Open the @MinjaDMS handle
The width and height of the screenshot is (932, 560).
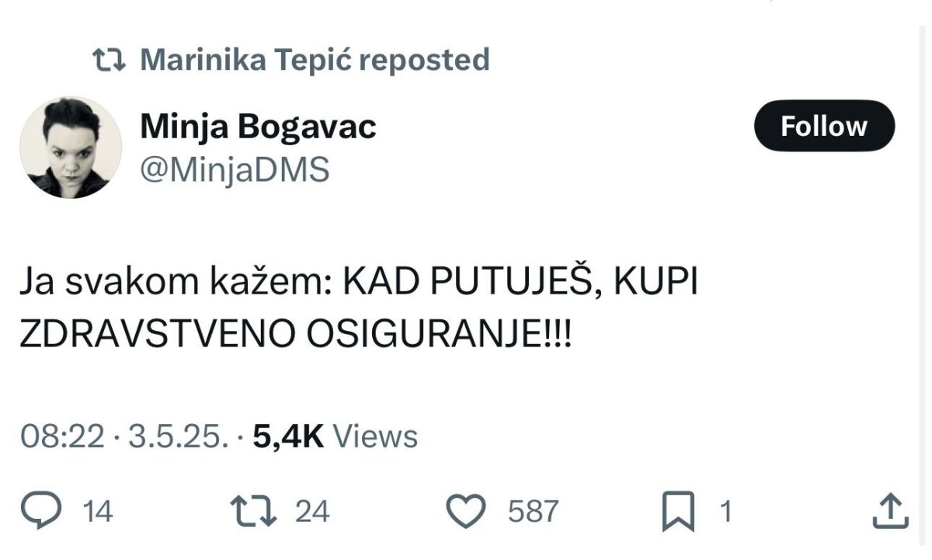coord(235,169)
